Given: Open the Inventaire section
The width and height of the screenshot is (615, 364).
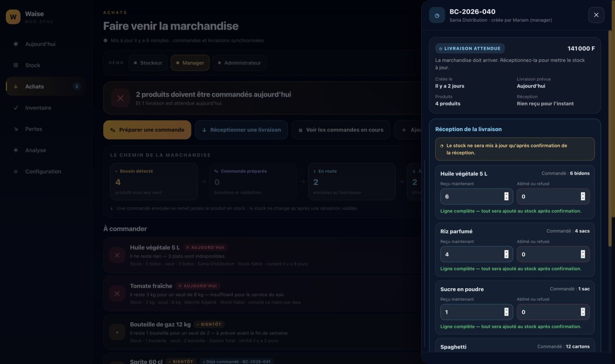Looking at the screenshot, I should coord(45,108).
